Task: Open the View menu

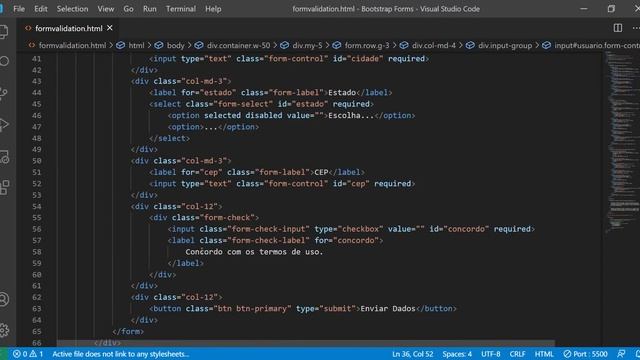Action: click(x=106, y=9)
